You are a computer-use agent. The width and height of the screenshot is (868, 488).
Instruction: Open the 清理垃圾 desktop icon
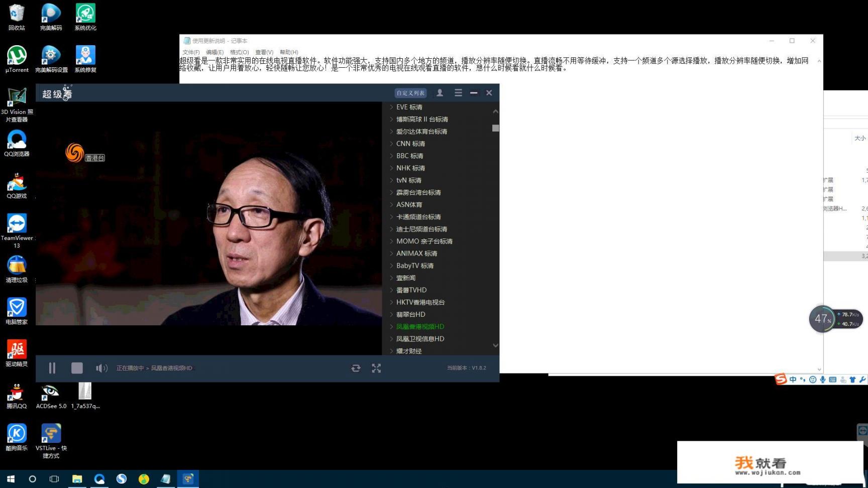click(x=17, y=270)
